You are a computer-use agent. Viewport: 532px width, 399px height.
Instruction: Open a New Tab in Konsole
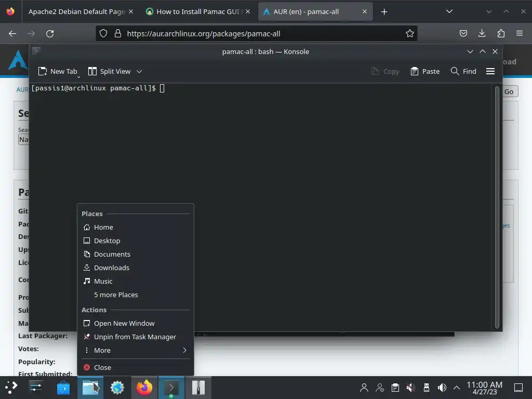pos(58,71)
